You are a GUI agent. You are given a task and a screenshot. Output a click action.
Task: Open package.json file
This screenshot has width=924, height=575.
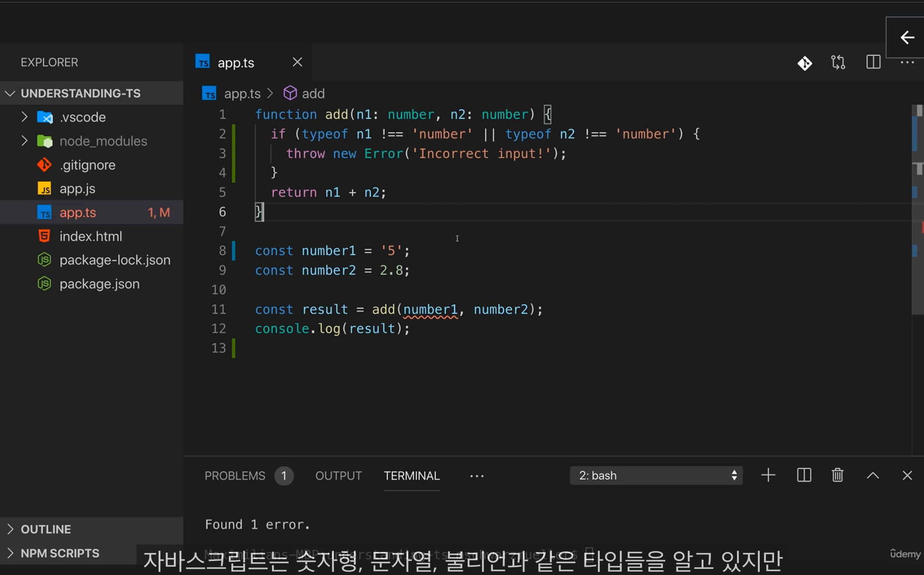click(99, 284)
